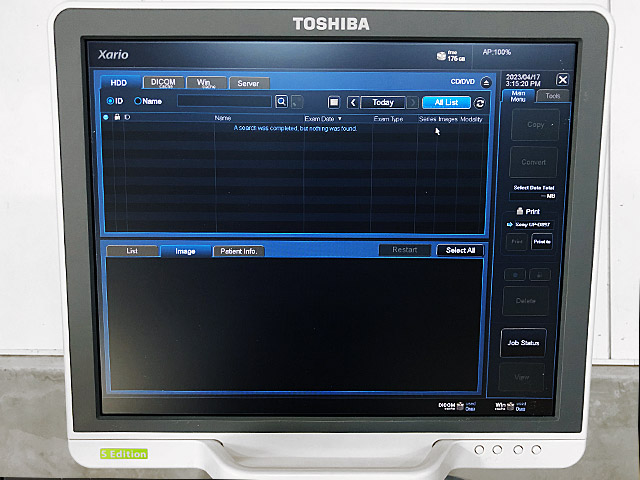Click the Job Status button

(x=523, y=343)
